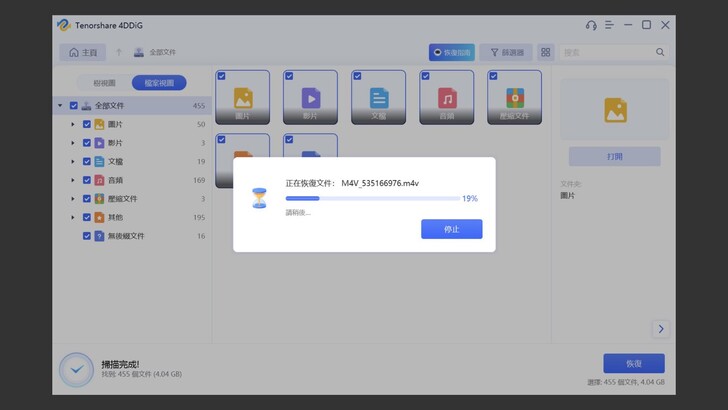Click the hourglass icon in recovery dialog
The width and height of the screenshot is (728, 410).
[259, 198]
